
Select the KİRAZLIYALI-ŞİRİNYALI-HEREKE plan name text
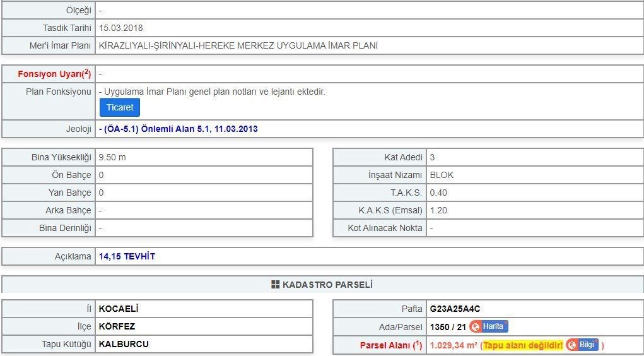point(238,45)
